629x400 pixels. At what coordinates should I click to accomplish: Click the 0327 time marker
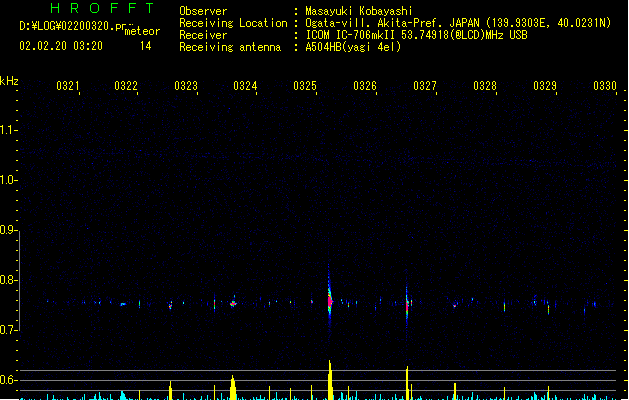click(x=425, y=86)
